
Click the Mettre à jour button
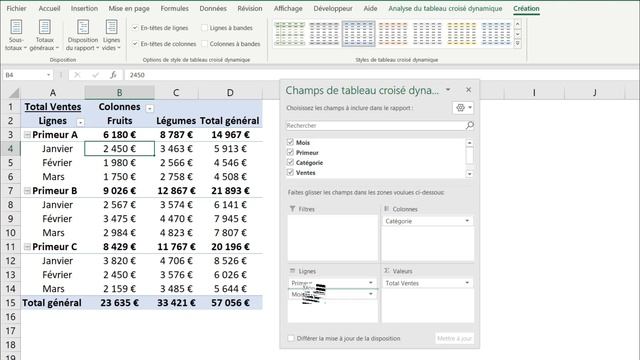(454, 338)
